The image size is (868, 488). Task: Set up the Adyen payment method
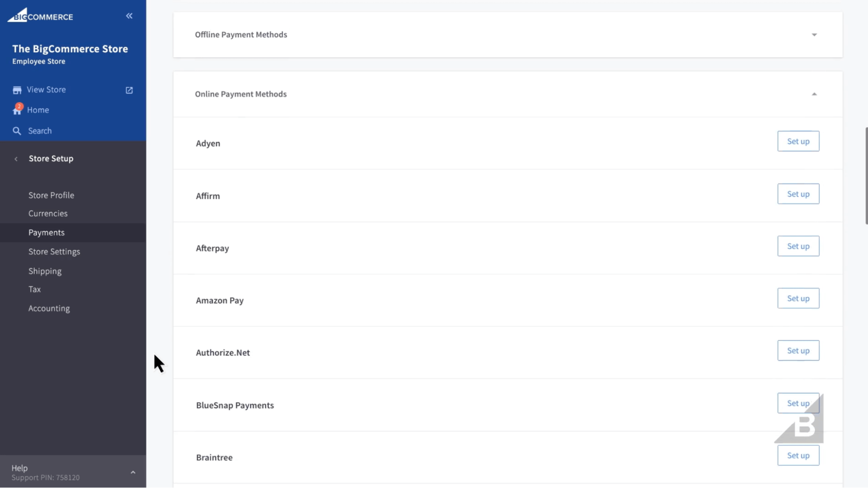coord(798,141)
